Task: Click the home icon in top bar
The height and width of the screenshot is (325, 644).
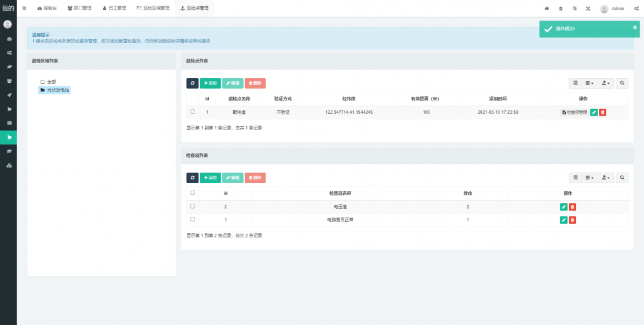Action: click(x=546, y=9)
